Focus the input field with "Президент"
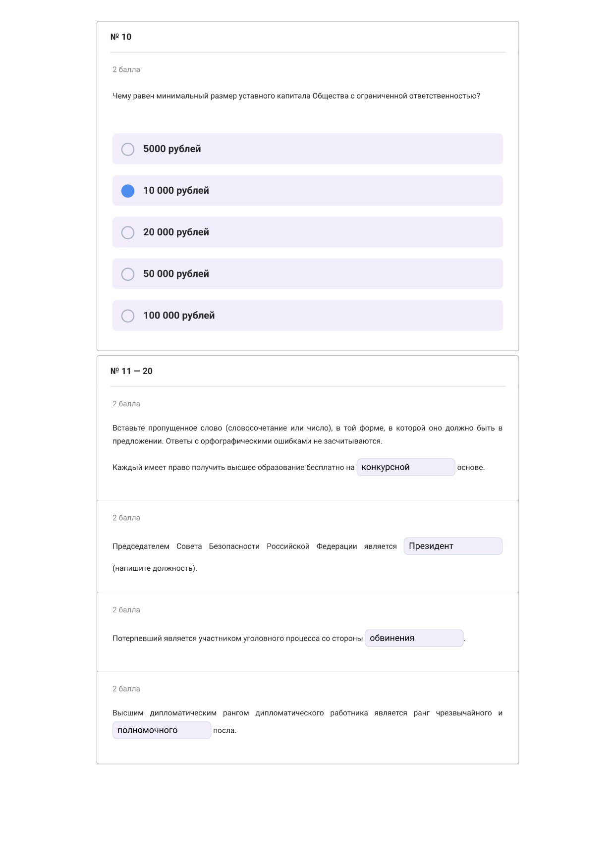The image size is (614, 868). pyautogui.click(x=453, y=546)
